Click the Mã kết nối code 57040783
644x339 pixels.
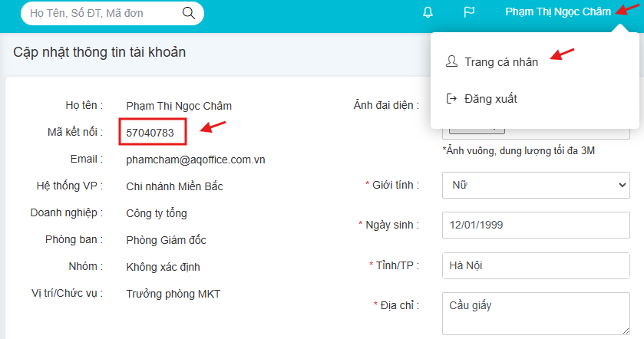coord(150,133)
